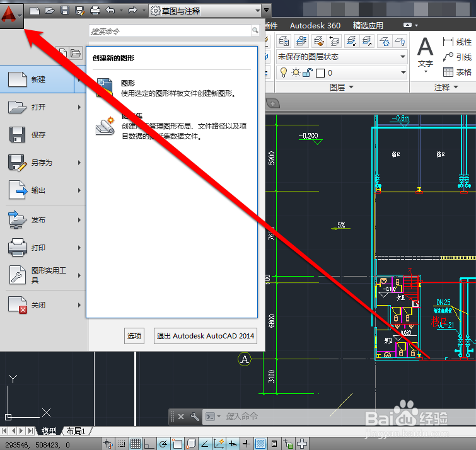This screenshot has width=476, height=450.
Task: Expand the 图层 panel arrow
Action: (x=352, y=87)
